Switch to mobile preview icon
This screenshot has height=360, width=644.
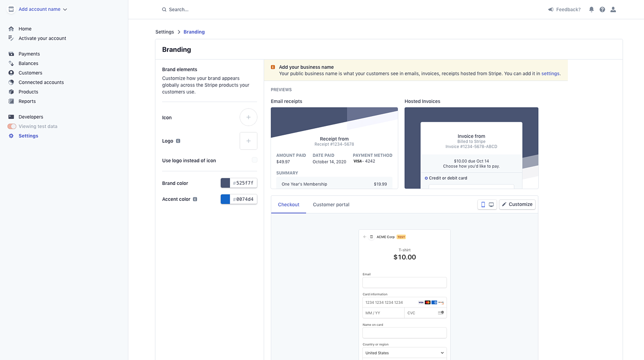(x=483, y=205)
